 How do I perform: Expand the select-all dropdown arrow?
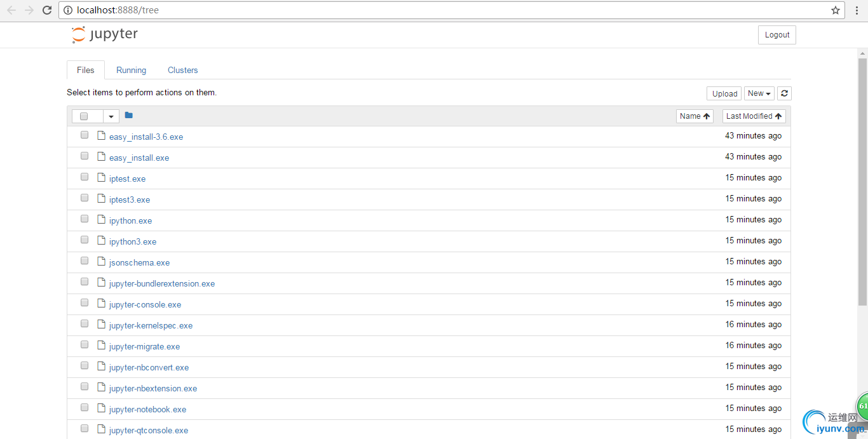click(x=111, y=116)
